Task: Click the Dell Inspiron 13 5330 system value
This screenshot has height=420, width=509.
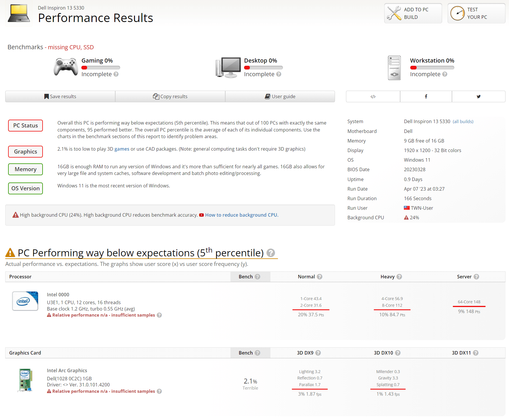Action: click(x=427, y=121)
